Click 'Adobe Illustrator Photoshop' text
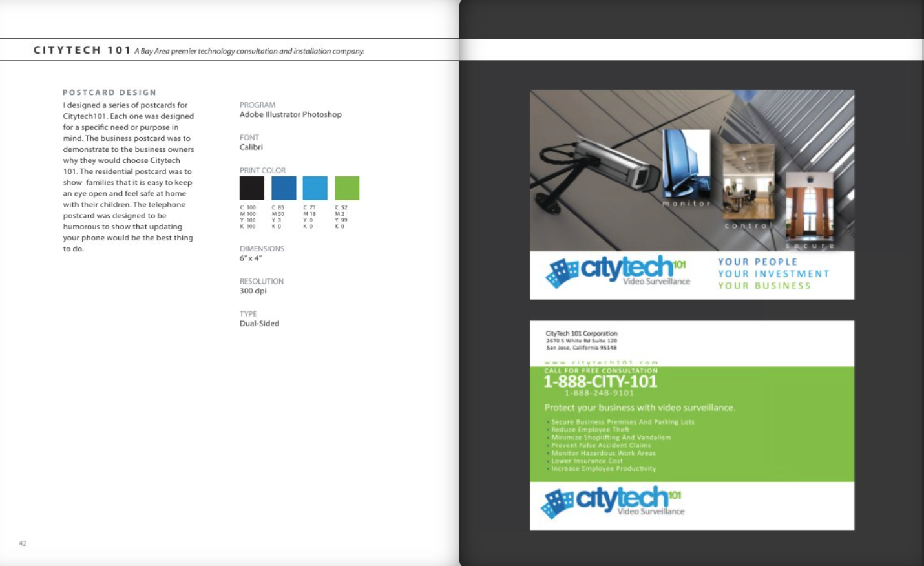 pos(291,114)
